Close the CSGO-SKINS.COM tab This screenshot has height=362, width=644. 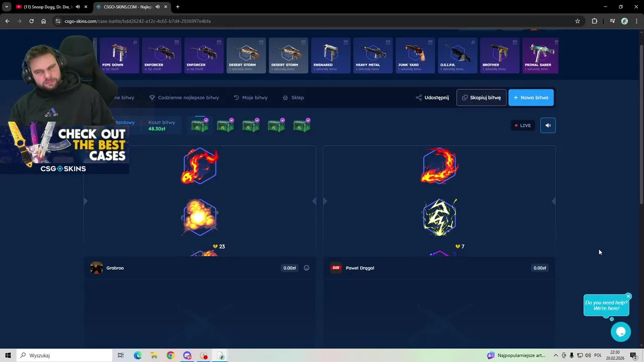(166, 7)
